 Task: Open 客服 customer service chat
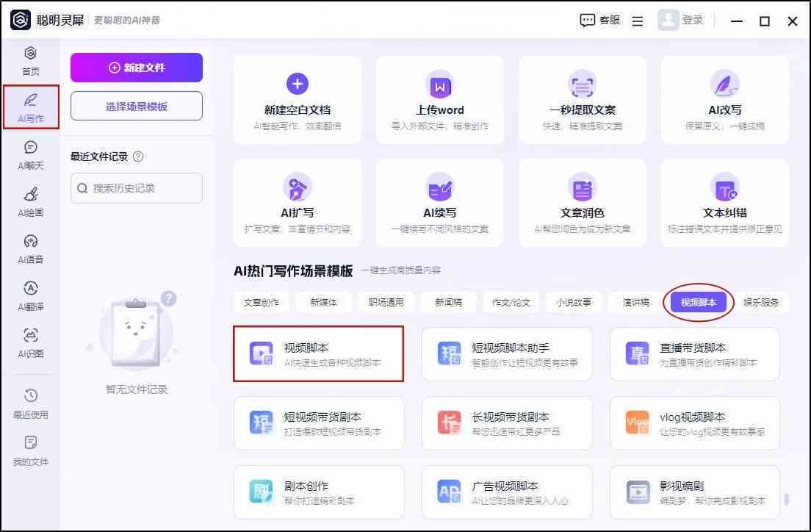(599, 20)
